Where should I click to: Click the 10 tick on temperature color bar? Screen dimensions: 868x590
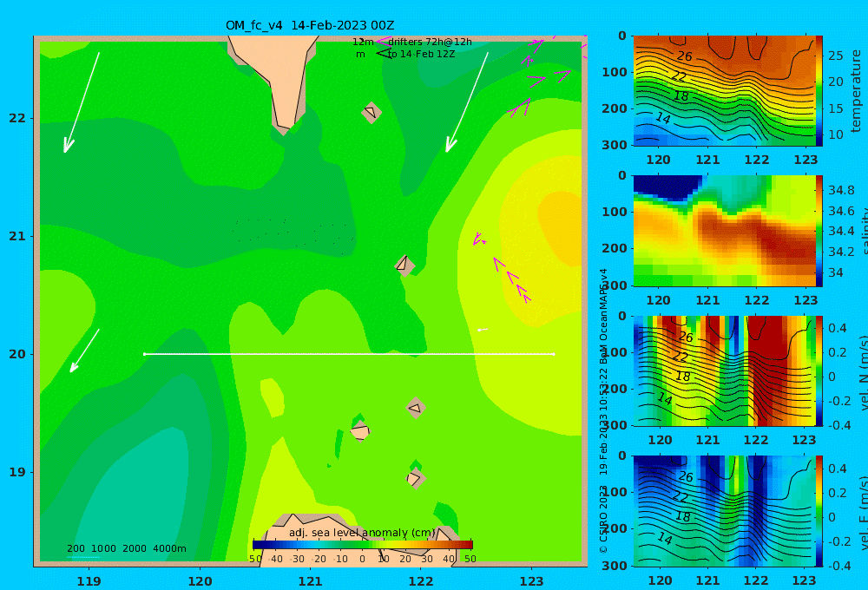click(836, 134)
